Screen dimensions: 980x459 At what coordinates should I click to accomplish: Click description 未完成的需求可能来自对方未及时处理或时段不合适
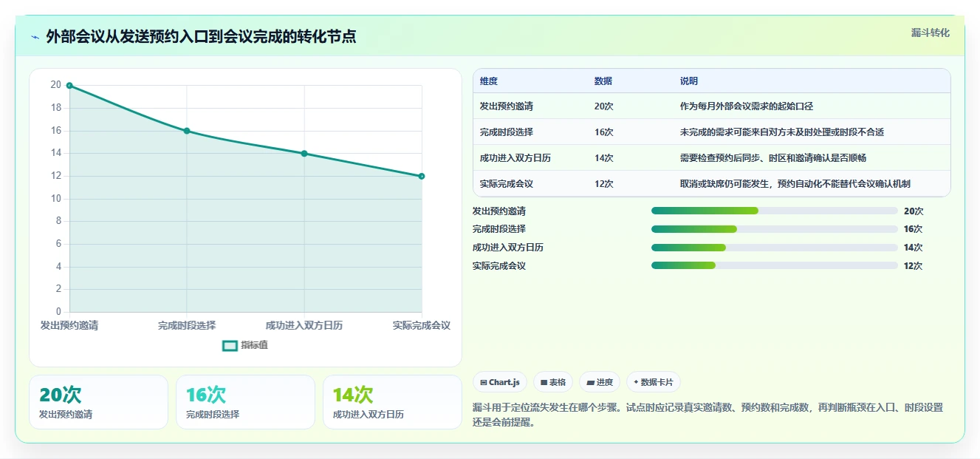782,132
